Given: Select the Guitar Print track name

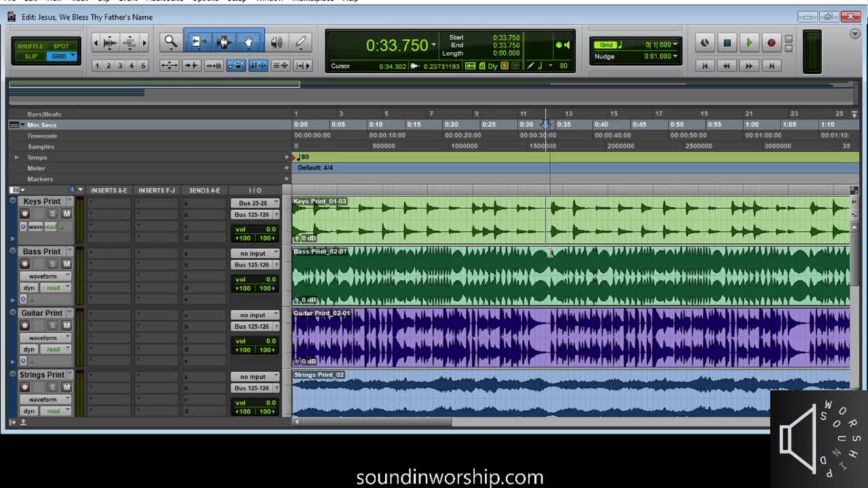Looking at the screenshot, I should click(x=42, y=313).
